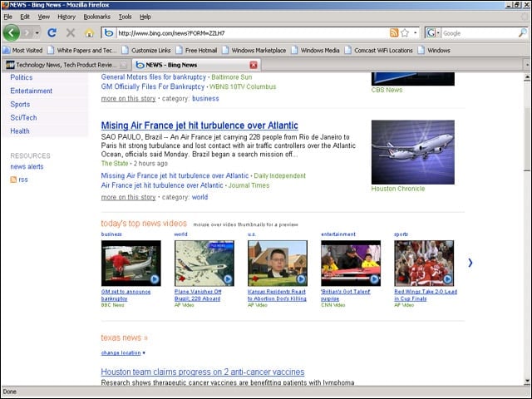Screen dimensions: 532x399
Task: Reload the page with the Refresh icon
Action: tap(52, 33)
